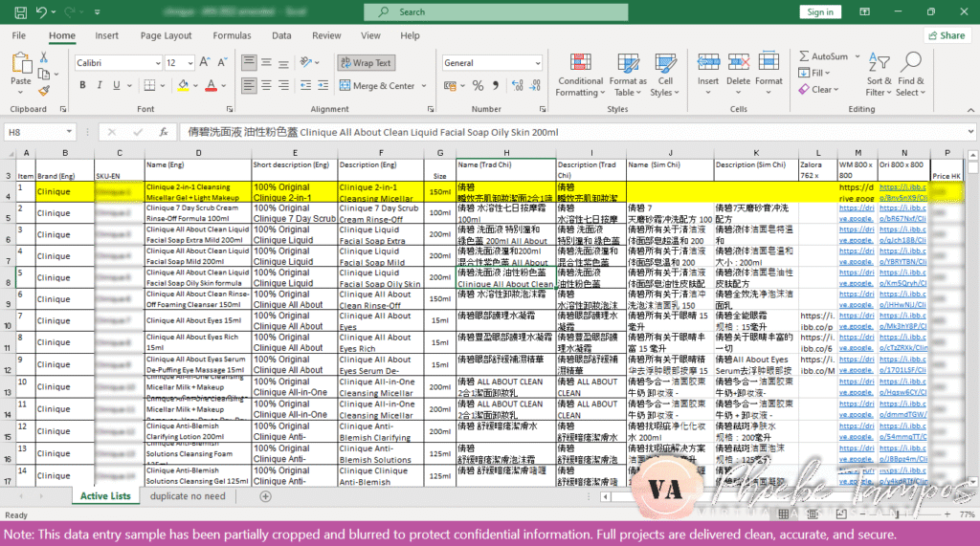Click the Fill button
This screenshot has height=546, width=980.
point(814,73)
